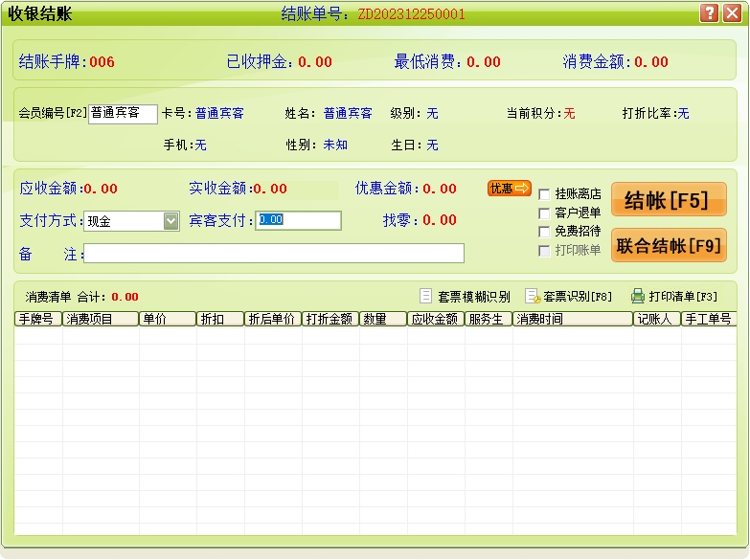Viewport: 750px width, 560px height.
Task: Click the help question mark icon
Action: pyautogui.click(x=710, y=13)
